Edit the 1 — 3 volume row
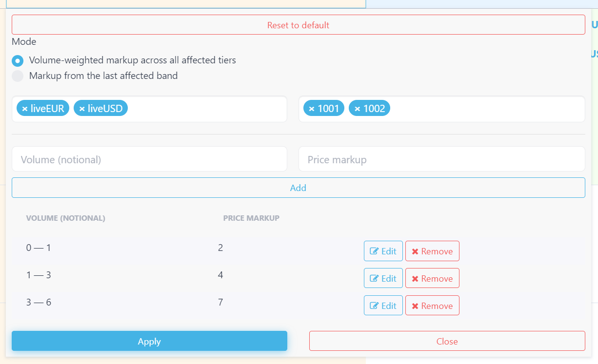The image size is (598, 364). (383, 278)
